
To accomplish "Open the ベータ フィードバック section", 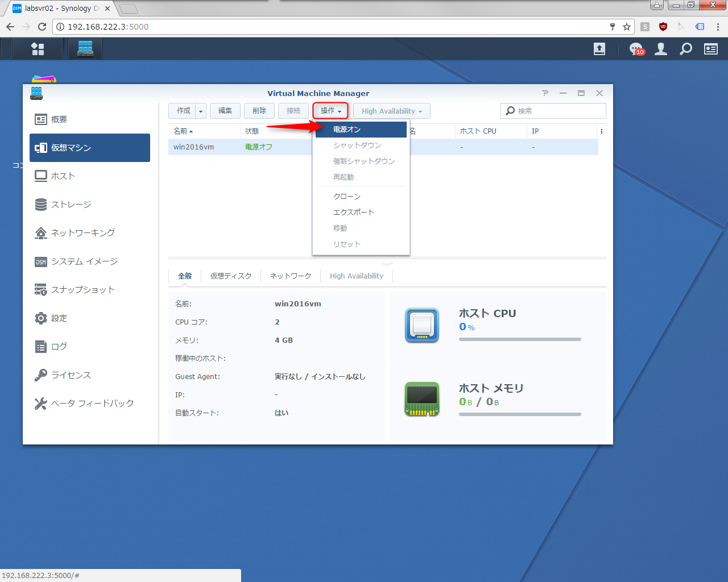I will (x=90, y=404).
